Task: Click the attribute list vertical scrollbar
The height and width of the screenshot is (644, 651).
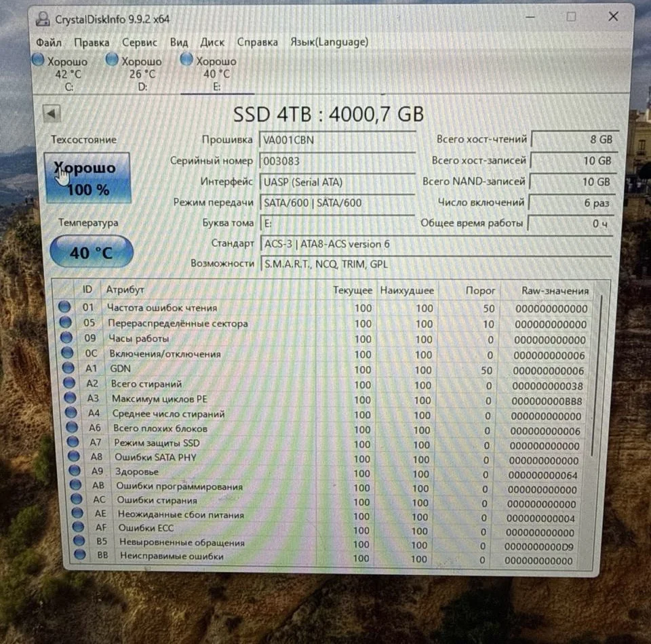Action: point(597,376)
